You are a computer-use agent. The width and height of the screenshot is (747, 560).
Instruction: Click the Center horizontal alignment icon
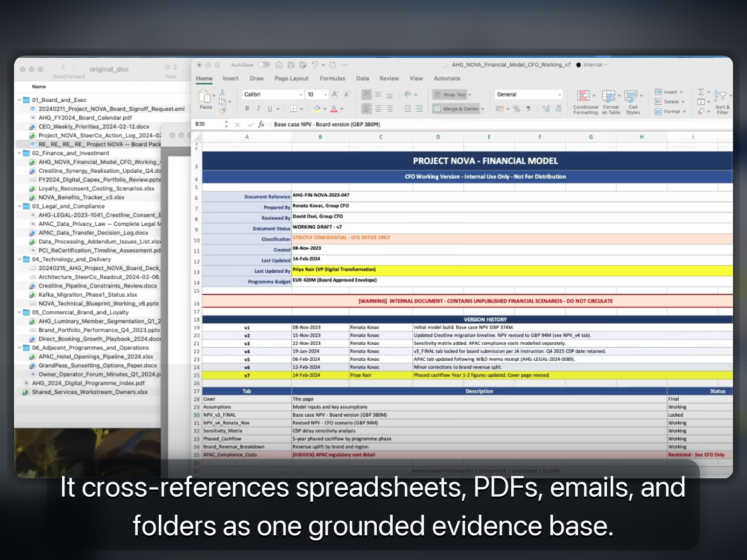click(x=378, y=108)
